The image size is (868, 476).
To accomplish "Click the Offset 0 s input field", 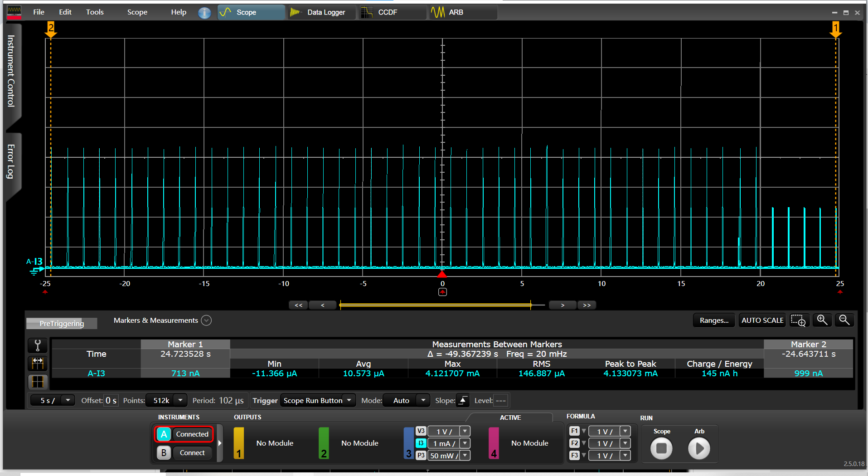I will (111, 400).
